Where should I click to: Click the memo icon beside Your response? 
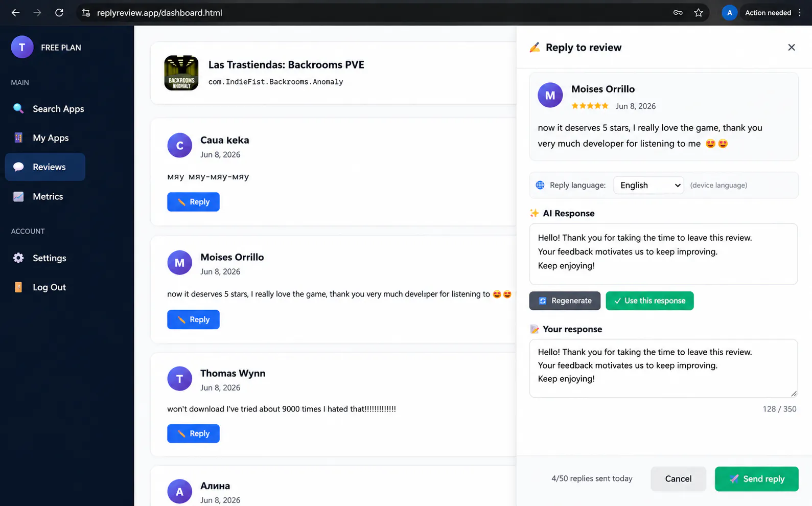[x=535, y=329]
